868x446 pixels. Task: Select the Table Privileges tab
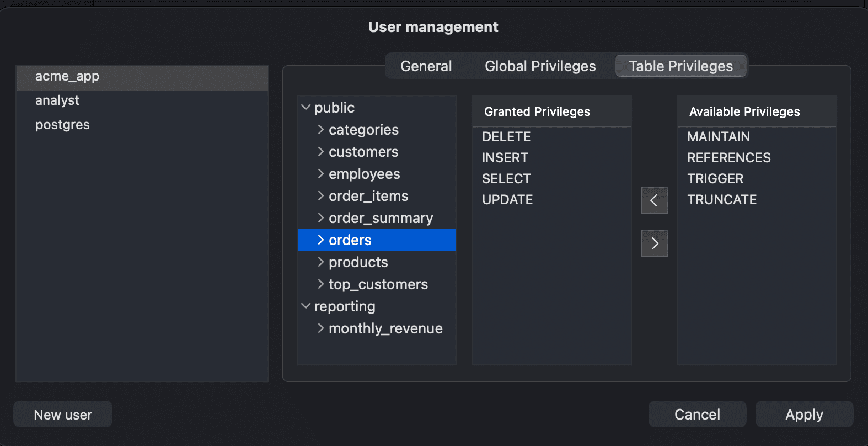tap(681, 66)
